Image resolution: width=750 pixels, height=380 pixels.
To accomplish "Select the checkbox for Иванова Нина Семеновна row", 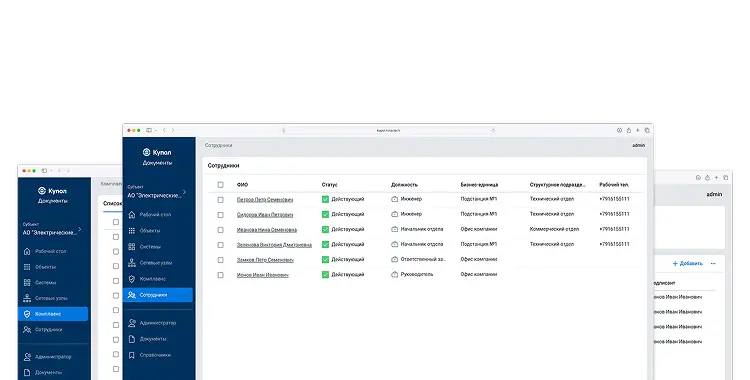I will click(221, 230).
